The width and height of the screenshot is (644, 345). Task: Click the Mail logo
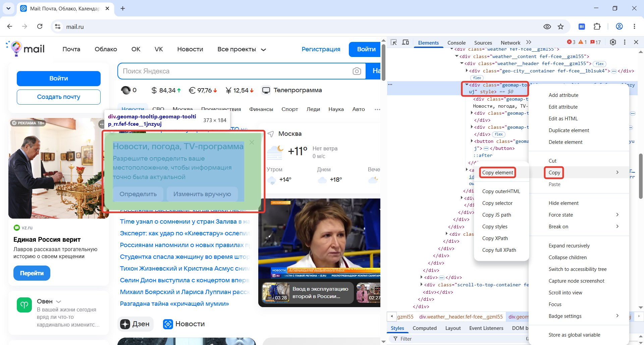click(25, 49)
